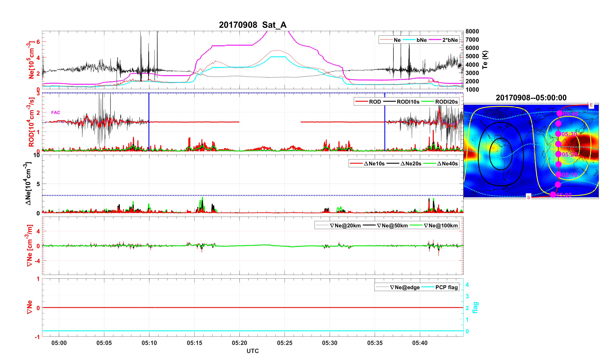This screenshot has width=602, height=364.
Task: Click the magenta 05:40 orbit marker dot
Action: (559, 113)
